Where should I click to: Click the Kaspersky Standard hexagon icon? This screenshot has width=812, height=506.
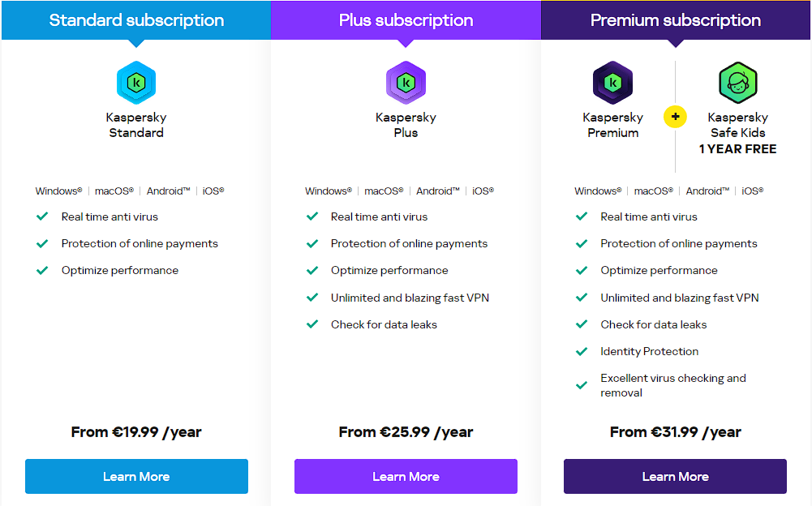click(x=136, y=83)
